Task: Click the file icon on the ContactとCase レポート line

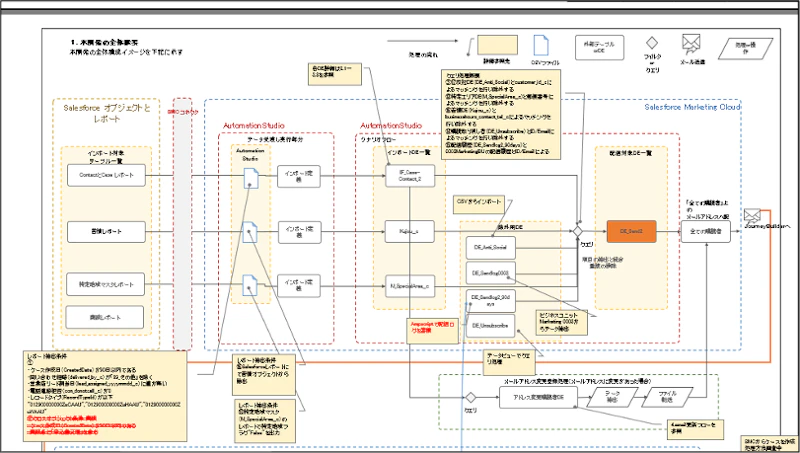Action: pos(251,179)
